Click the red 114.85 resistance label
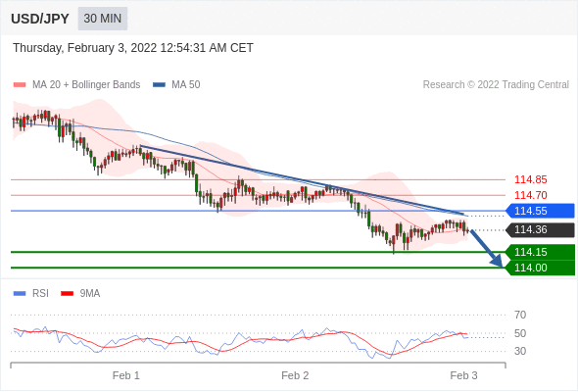This screenshot has height=392, width=578. (530, 179)
